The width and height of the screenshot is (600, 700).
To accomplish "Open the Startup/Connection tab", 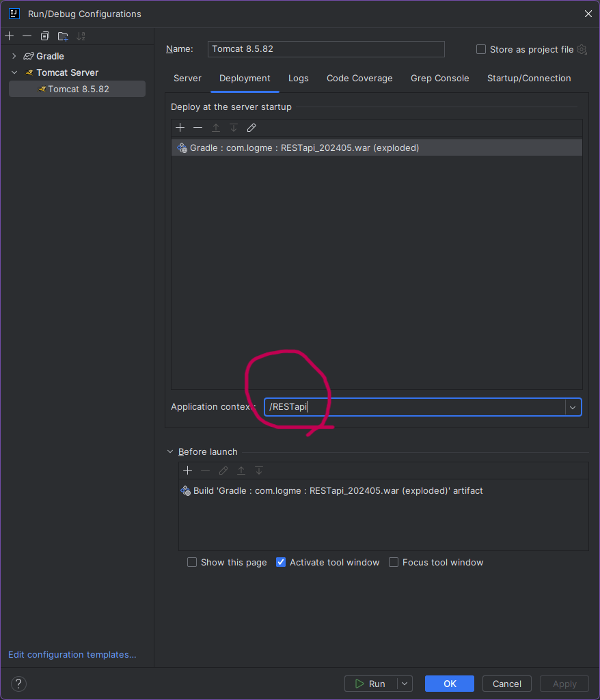I will pos(529,78).
